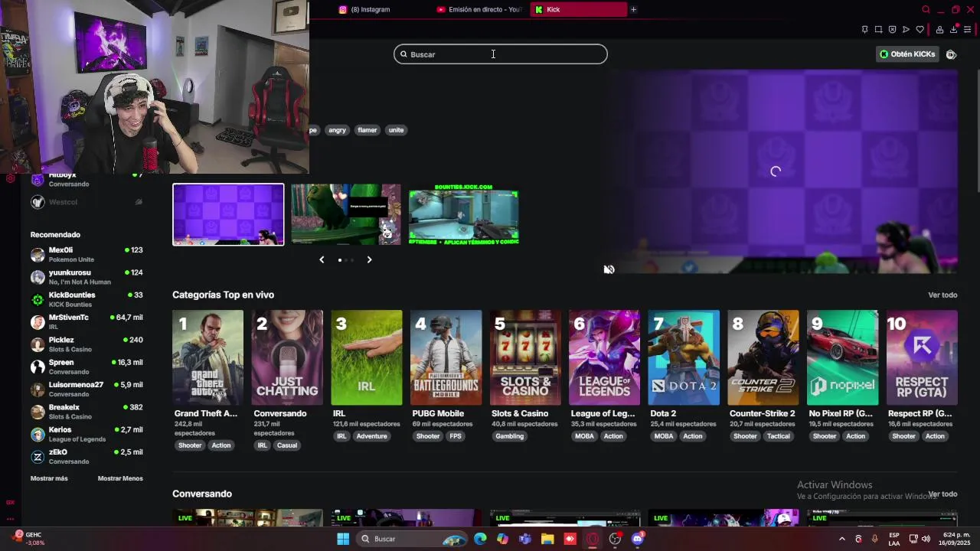This screenshot has width=980, height=551.
Task: Click Opera GX icon in taskbar
Action: (593, 539)
